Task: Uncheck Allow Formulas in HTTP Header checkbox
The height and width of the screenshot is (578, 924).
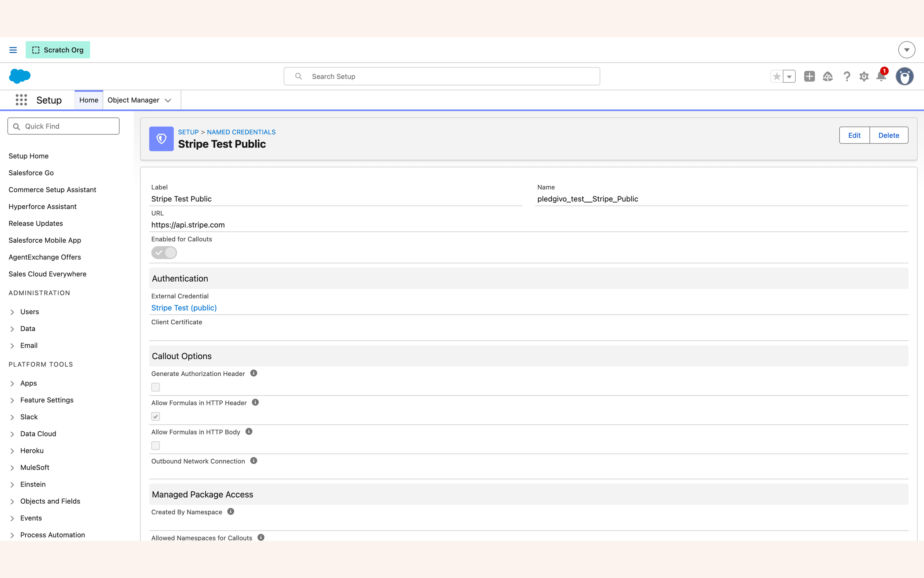Action: (155, 416)
